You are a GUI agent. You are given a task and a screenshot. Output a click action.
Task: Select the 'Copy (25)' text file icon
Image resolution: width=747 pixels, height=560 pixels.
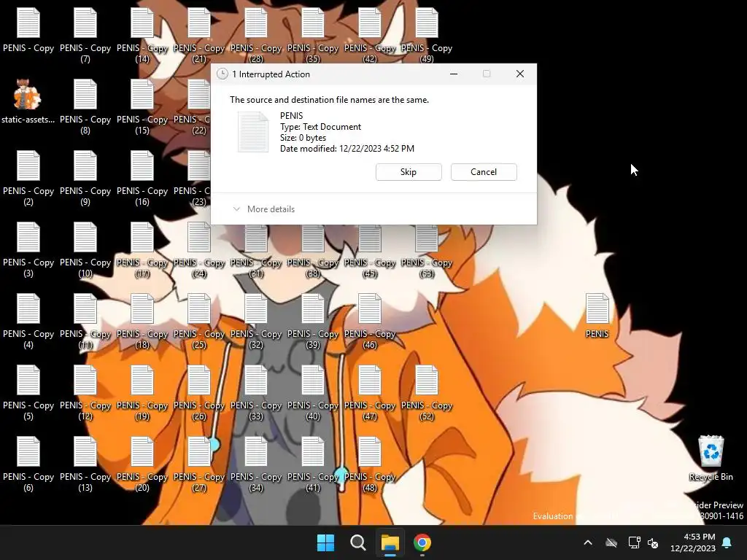pos(199,308)
